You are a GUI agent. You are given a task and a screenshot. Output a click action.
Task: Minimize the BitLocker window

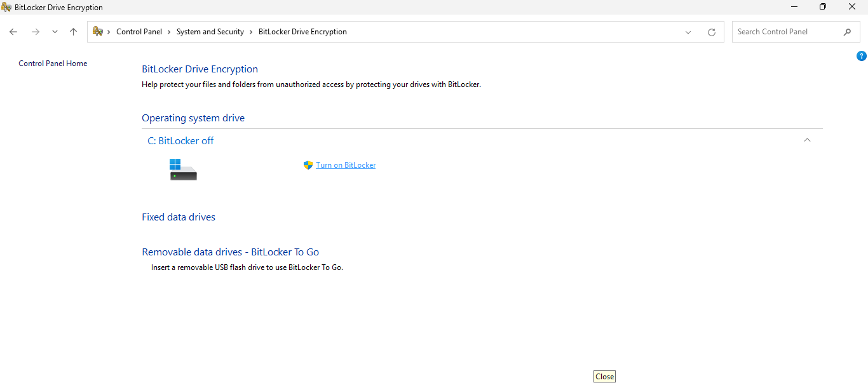coord(794,7)
